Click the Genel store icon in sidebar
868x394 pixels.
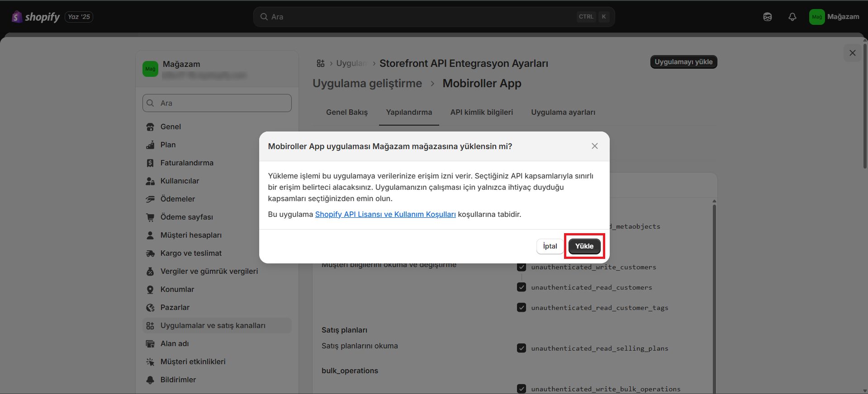150,127
